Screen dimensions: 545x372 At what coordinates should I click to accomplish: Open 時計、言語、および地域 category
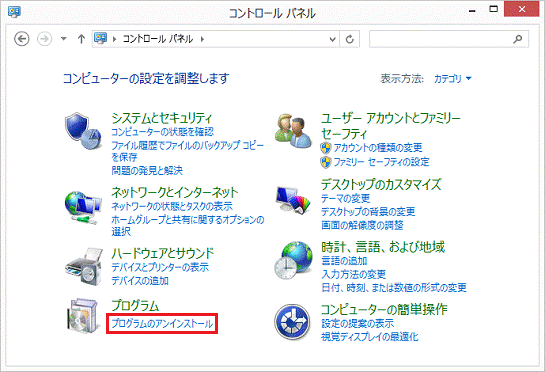[383, 247]
